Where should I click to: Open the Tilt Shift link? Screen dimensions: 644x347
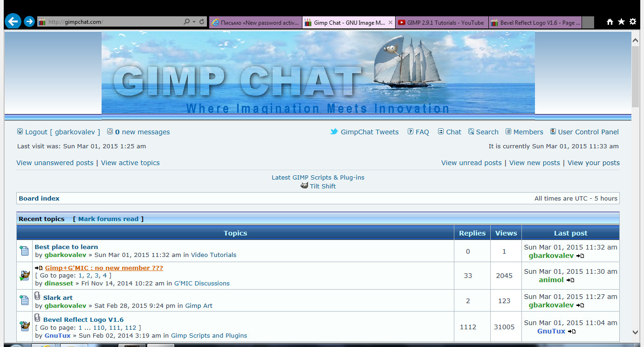point(323,186)
